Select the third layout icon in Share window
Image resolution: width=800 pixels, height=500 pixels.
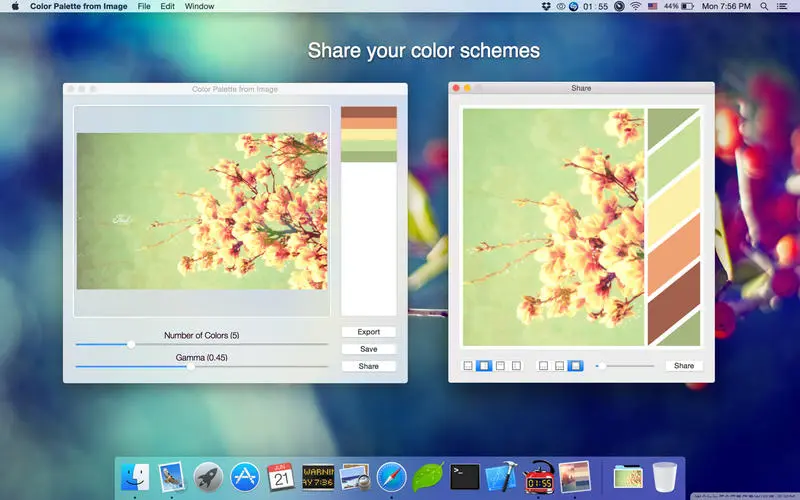tap(500, 365)
